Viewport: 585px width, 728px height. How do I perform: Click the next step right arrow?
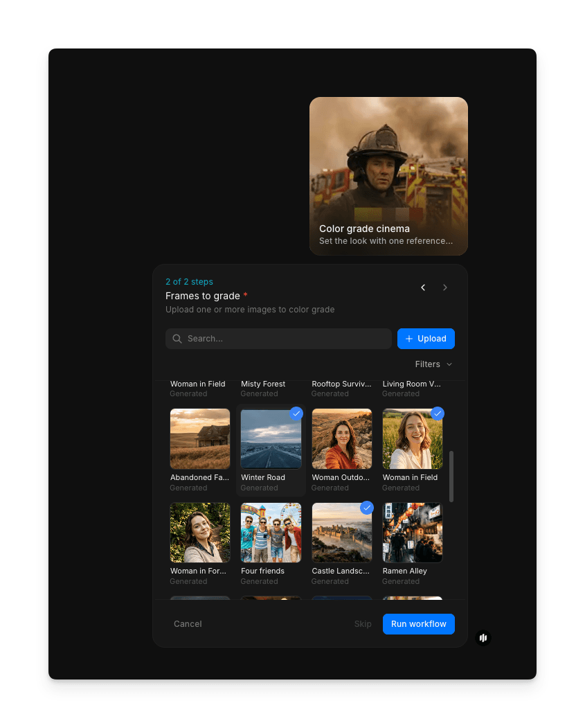point(445,287)
